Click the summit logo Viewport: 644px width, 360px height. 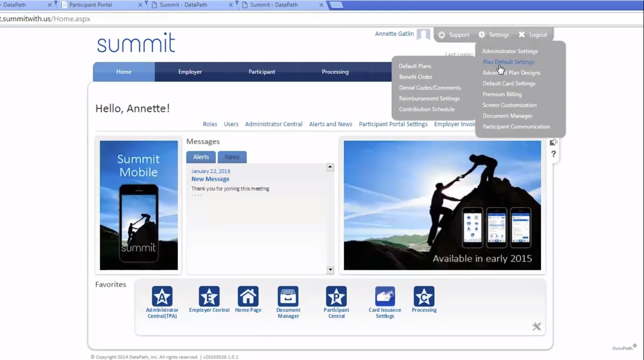[x=136, y=43]
